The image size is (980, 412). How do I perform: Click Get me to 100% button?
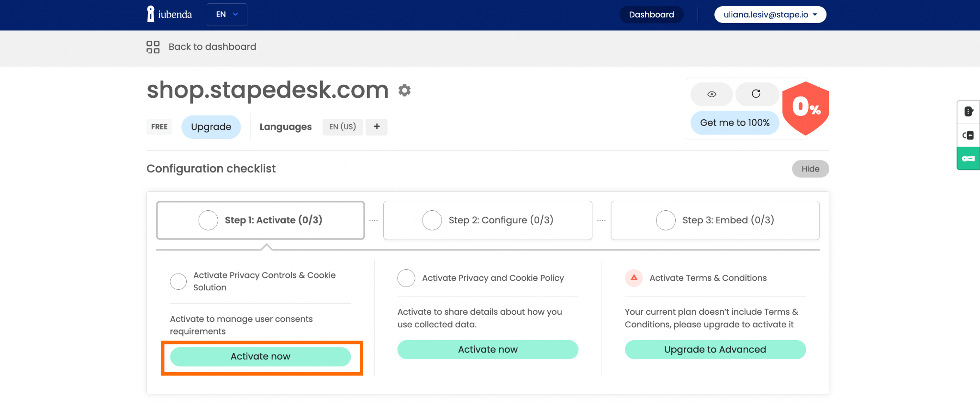click(x=735, y=123)
